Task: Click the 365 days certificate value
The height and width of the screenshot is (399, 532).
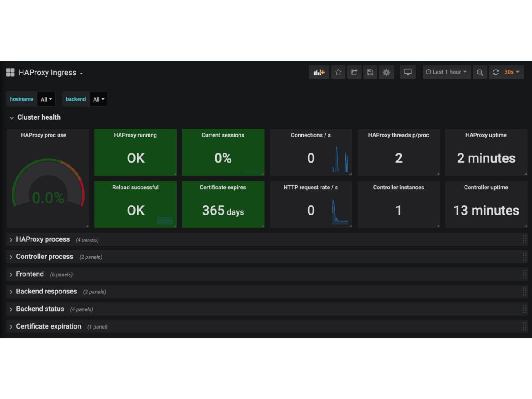Action: [x=223, y=211]
